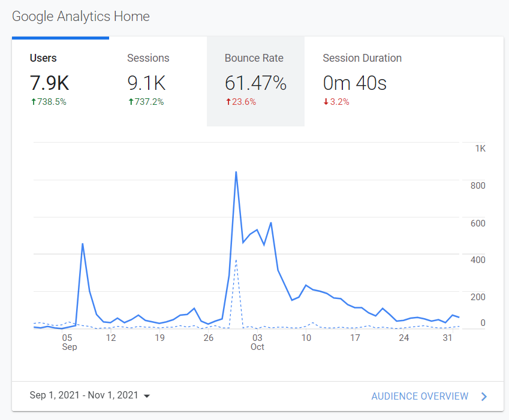Click the 12 x-axis date label
Screen dimensions: 509x420
(111, 338)
